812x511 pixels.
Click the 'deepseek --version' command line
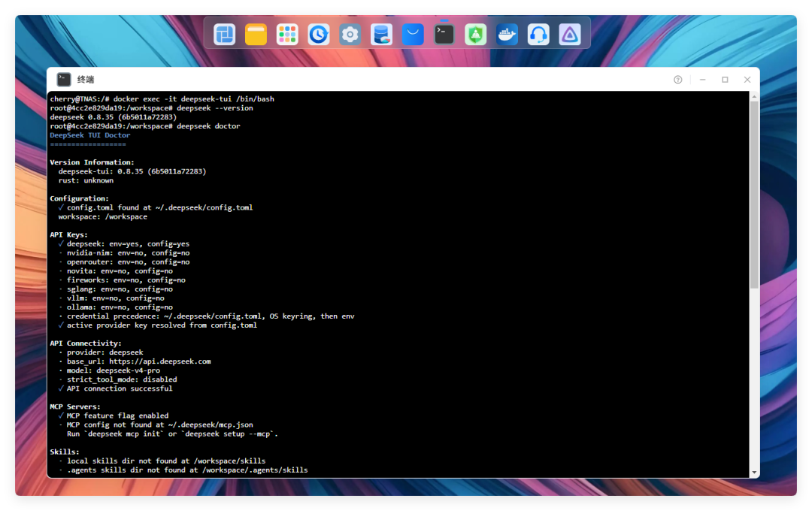(152, 108)
